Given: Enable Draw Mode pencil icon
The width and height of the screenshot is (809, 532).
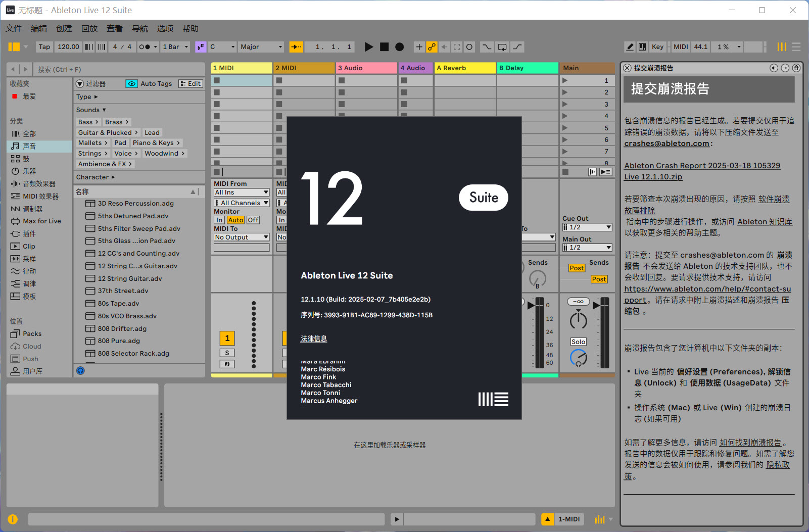Looking at the screenshot, I should [x=630, y=47].
